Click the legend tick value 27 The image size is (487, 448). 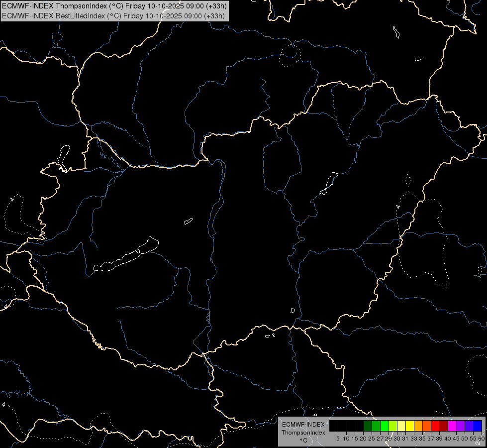[380, 439]
